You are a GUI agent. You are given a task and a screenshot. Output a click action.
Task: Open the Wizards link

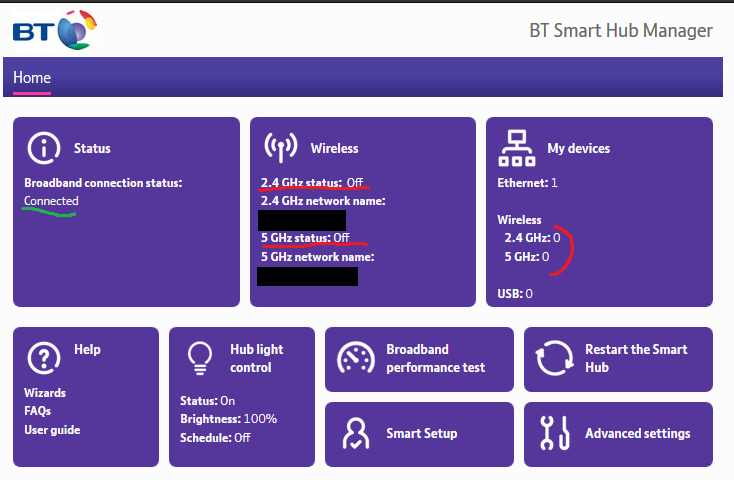[44, 393]
